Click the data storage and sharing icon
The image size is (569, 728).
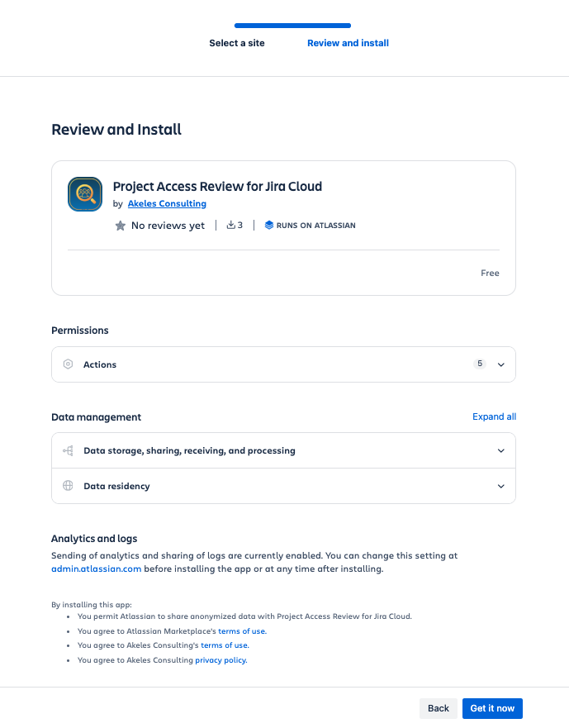pos(68,450)
